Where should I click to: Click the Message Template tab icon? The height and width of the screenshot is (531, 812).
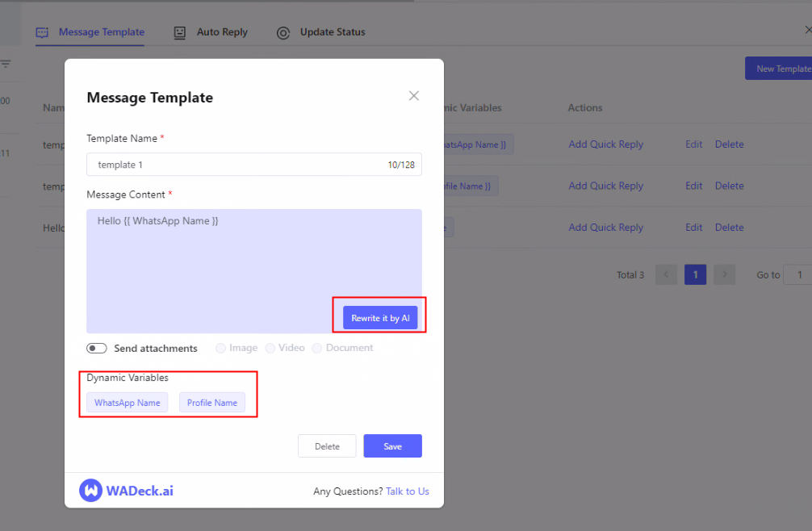[x=42, y=32]
